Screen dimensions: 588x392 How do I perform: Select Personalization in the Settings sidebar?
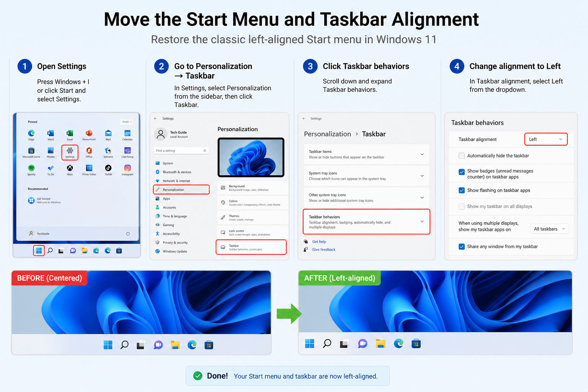[181, 189]
